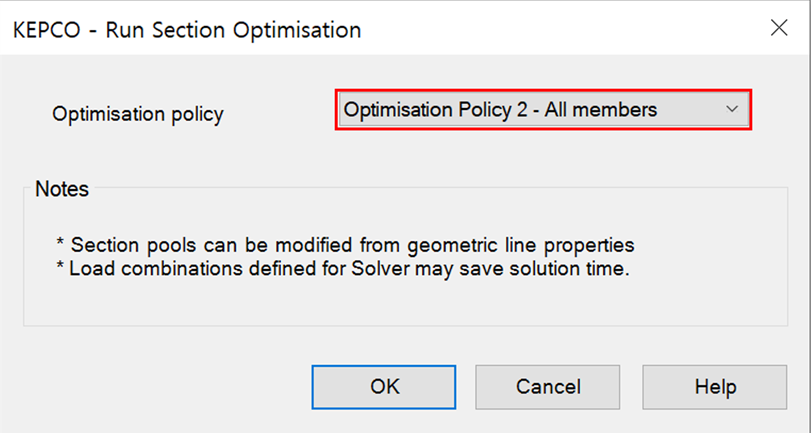This screenshot has width=811, height=433.
Task: Click the 'Optimisation policy' label
Action: 138,114
